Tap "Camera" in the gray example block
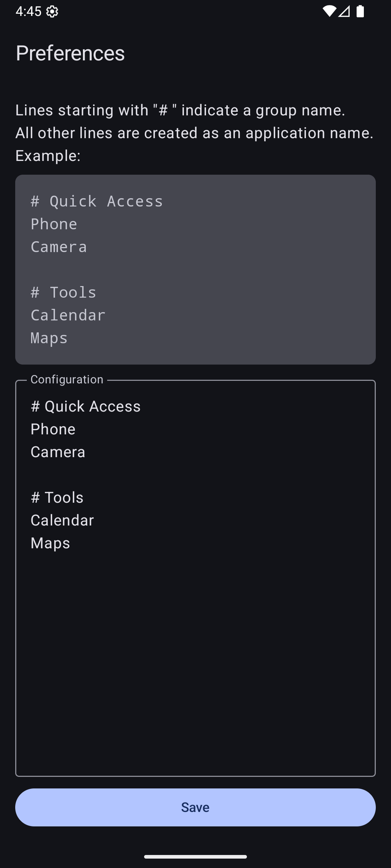 pos(59,247)
